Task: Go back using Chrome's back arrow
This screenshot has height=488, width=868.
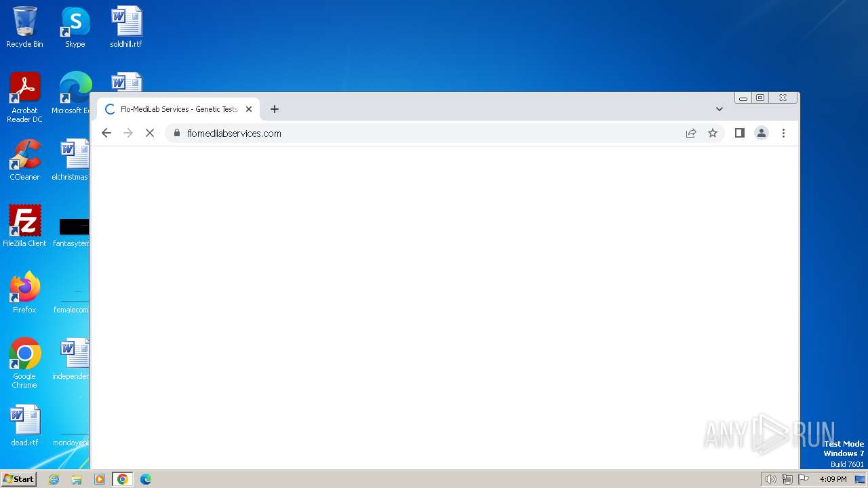Action: coord(106,134)
